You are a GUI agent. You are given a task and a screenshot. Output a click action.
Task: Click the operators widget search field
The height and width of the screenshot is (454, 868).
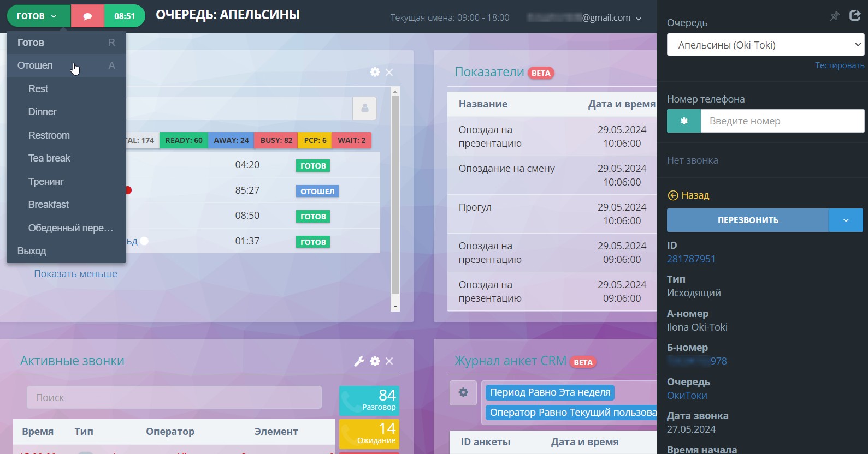[x=239, y=108]
